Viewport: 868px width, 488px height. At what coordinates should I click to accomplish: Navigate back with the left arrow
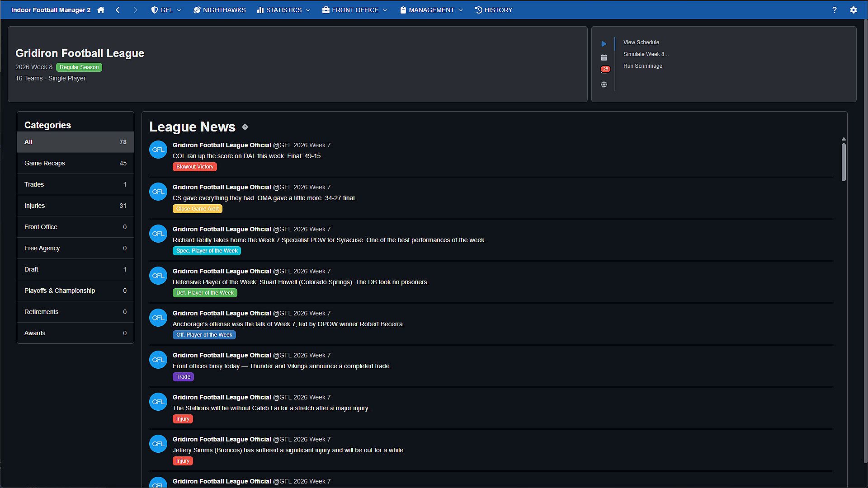pos(118,10)
